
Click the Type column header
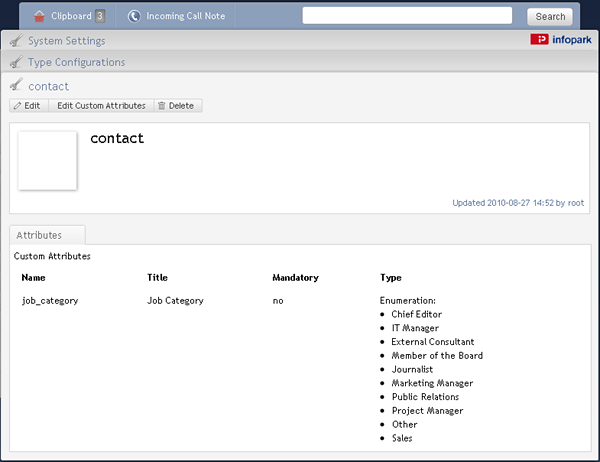point(391,278)
